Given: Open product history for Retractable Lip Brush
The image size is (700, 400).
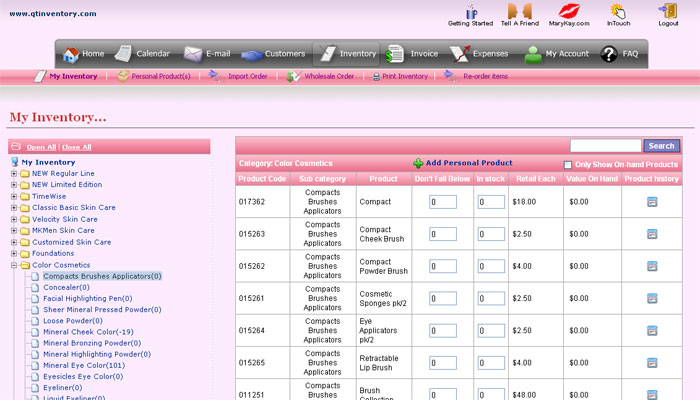Looking at the screenshot, I should [x=652, y=363].
